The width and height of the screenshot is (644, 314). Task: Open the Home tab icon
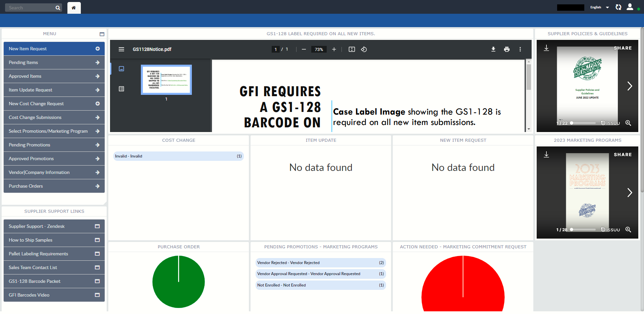(74, 8)
